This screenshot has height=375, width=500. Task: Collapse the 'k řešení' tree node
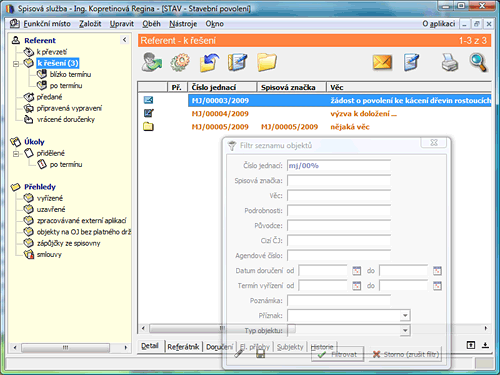point(16,63)
